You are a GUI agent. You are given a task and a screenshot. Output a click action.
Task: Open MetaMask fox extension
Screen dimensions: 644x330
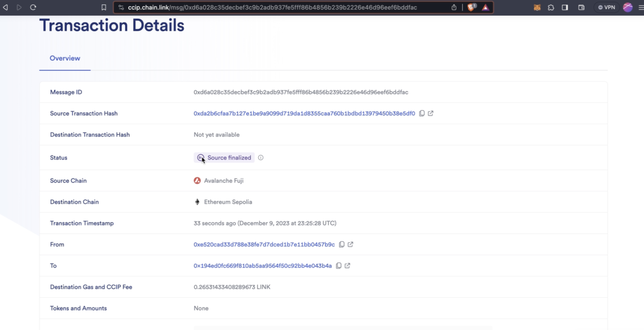coord(537,7)
